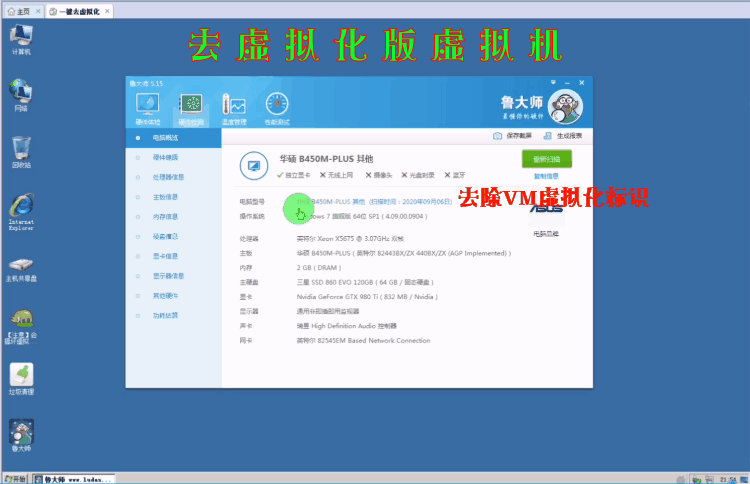Viewport: 750px width, 484px height.
Task: Open the 开始 Start menu button
Action: click(x=15, y=479)
